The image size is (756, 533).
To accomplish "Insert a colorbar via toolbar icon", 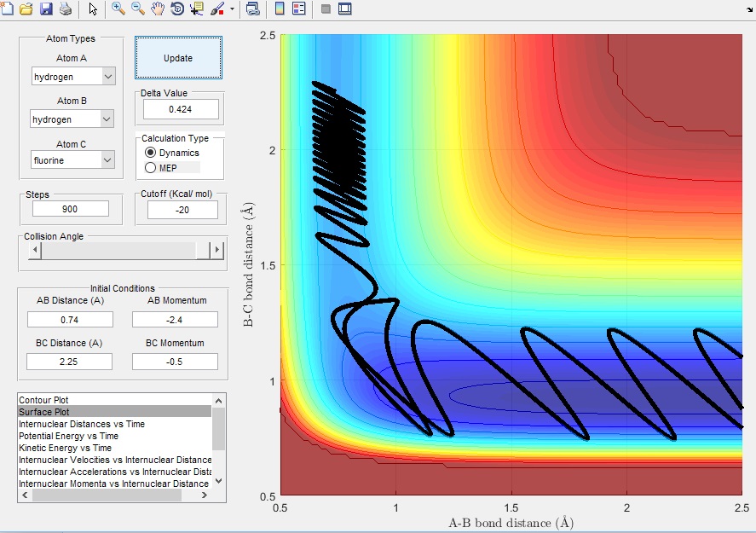I will (280, 9).
